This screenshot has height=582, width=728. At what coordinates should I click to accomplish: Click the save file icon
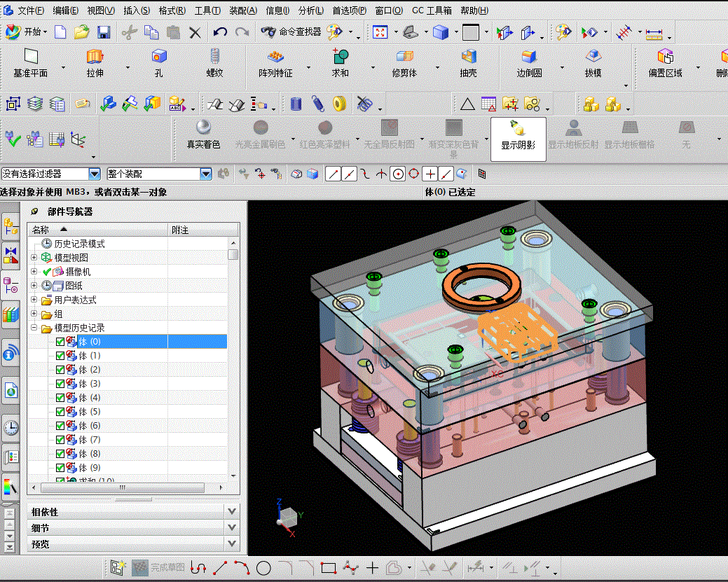pyautogui.click(x=104, y=32)
